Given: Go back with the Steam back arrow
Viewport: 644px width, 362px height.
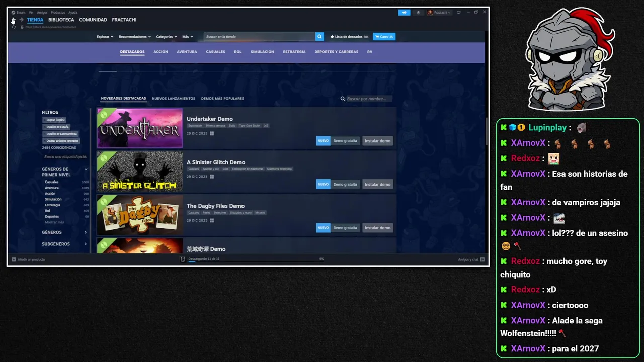Looking at the screenshot, I should 13,20.
